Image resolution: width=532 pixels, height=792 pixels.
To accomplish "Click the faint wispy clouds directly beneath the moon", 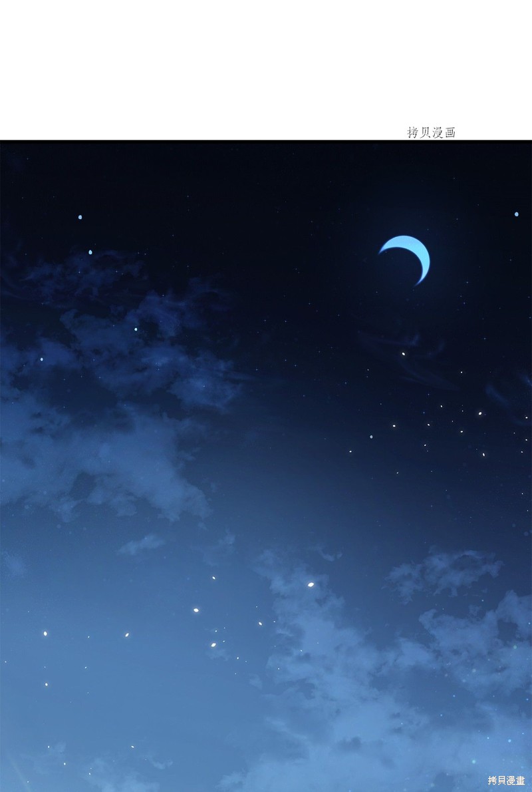I will (404, 349).
